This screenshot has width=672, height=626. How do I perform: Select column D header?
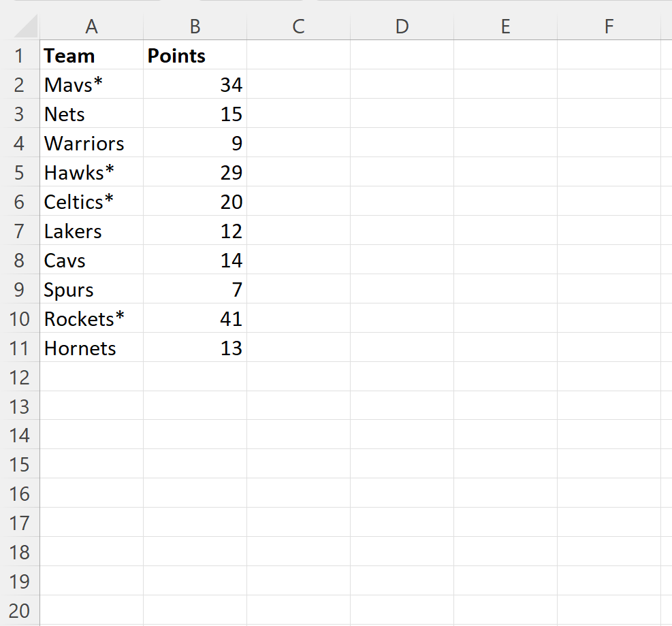click(402, 27)
